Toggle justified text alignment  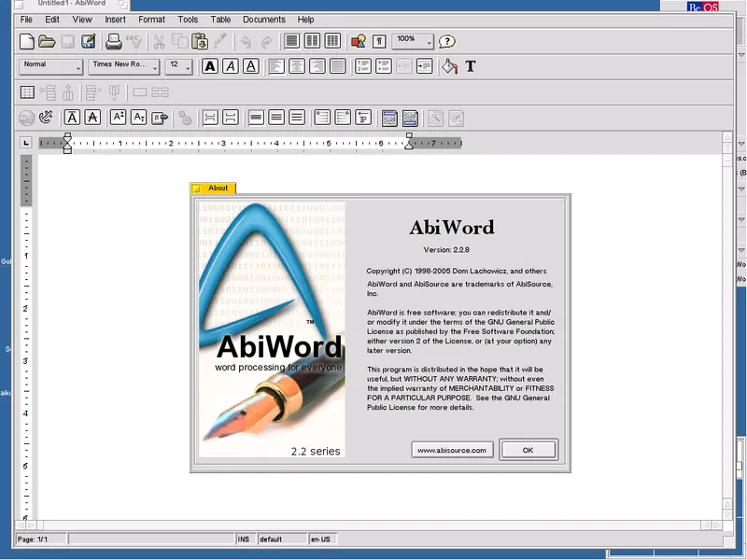pos(338,66)
